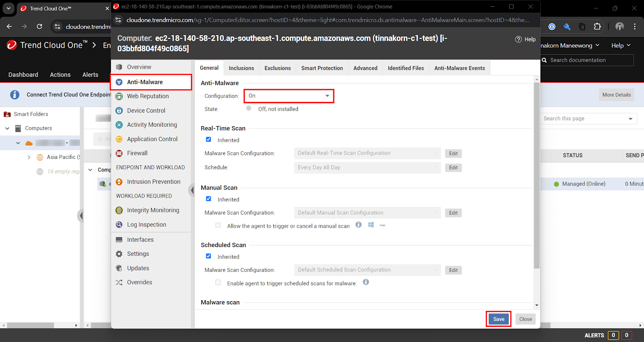Enable allow agent to trigger manual scan

point(218,225)
